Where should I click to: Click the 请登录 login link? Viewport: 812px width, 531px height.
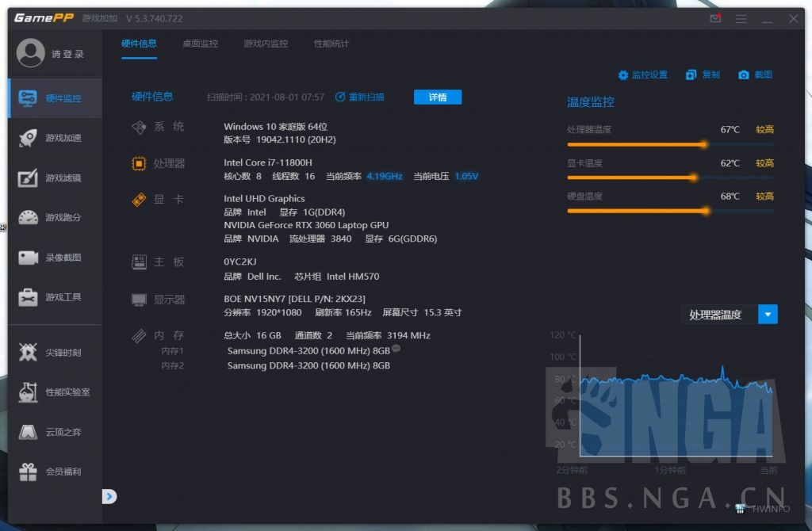click(x=67, y=54)
